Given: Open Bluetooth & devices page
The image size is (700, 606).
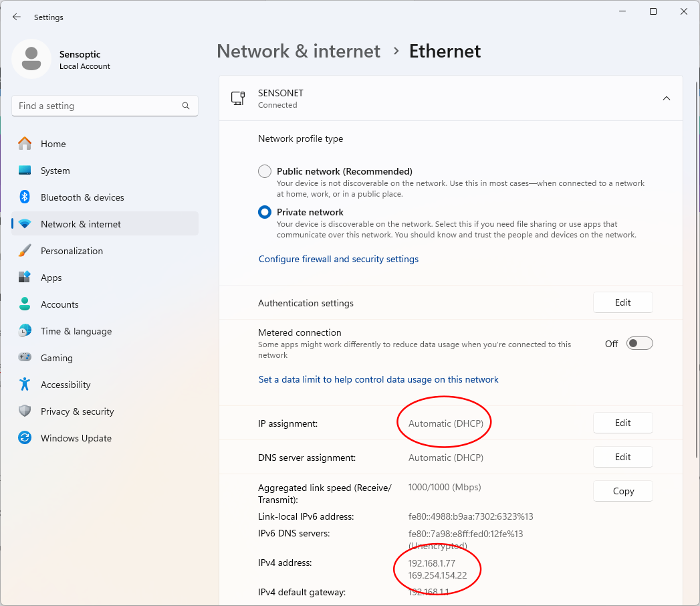Looking at the screenshot, I should click(105, 197).
